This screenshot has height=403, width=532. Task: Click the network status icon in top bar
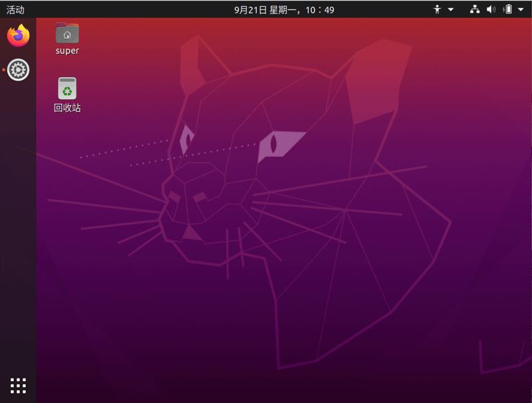click(x=473, y=9)
